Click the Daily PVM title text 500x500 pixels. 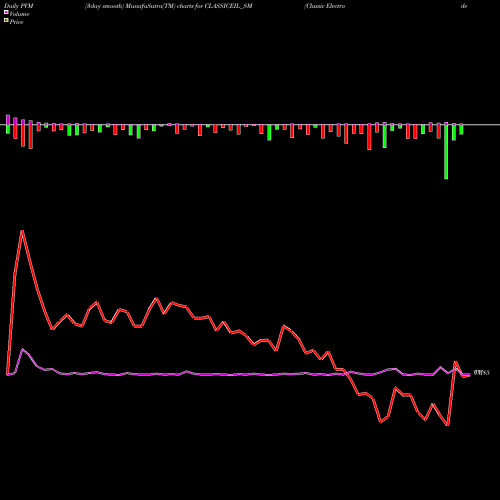(x=19, y=6)
